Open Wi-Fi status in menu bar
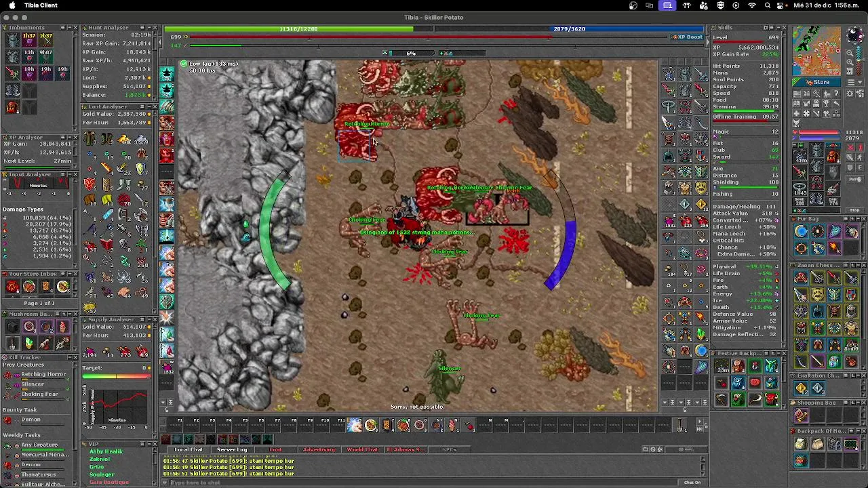The height and width of the screenshot is (488, 868). [752, 5]
